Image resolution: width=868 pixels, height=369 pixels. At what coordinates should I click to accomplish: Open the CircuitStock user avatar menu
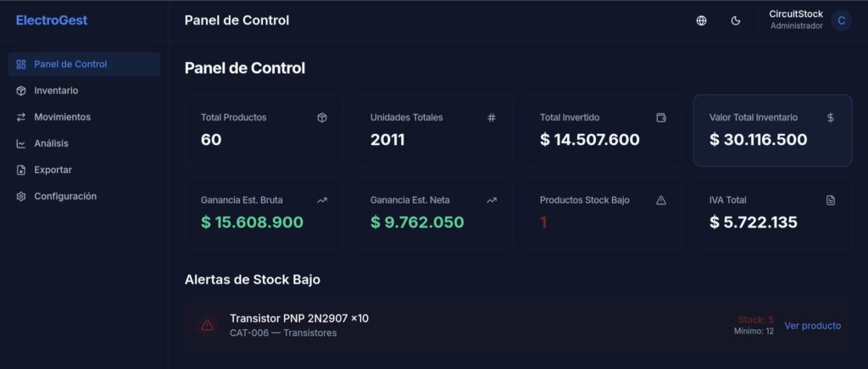coord(841,20)
